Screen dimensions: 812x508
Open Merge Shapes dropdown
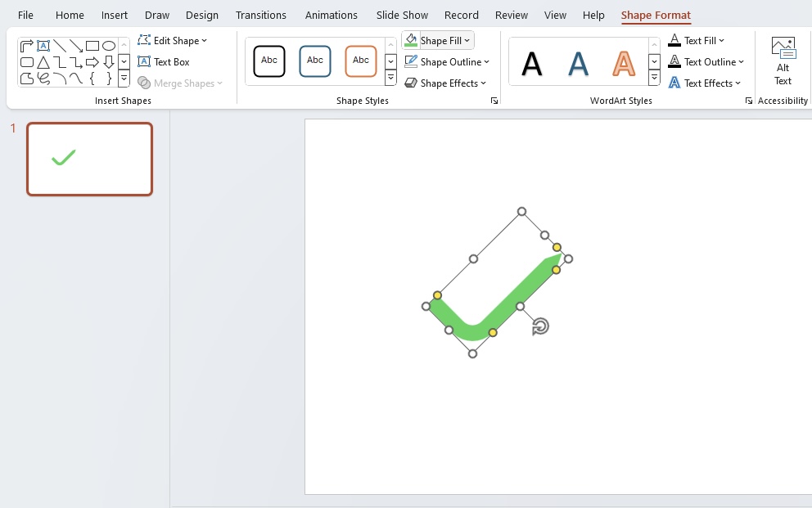(x=180, y=83)
